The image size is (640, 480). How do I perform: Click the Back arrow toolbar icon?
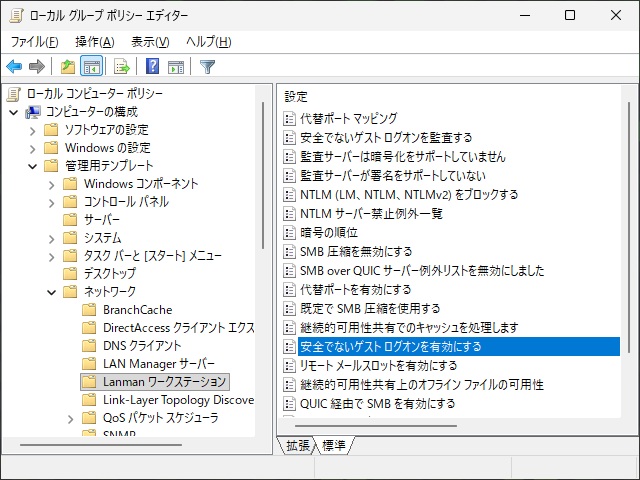[x=14, y=67]
